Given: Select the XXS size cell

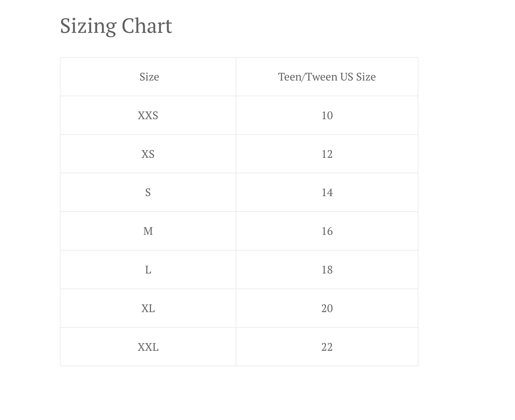Looking at the screenshot, I should click(x=148, y=116).
